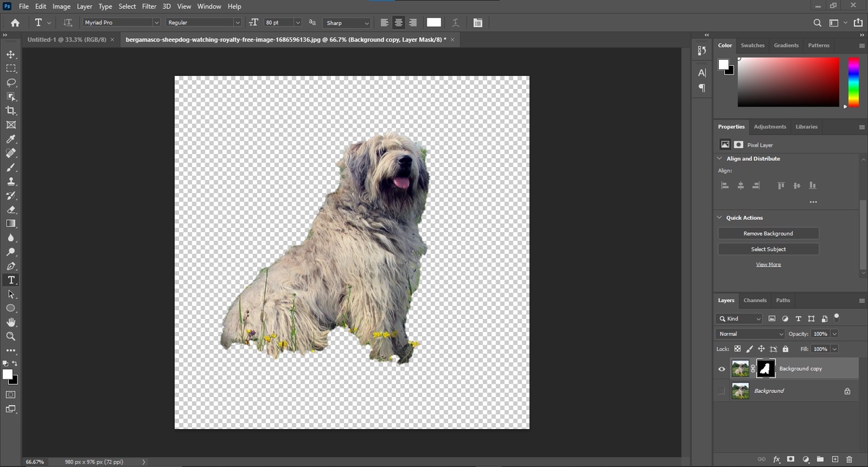The height and width of the screenshot is (467, 868).
Task: Select the Path Selection tool
Action: [x=11, y=294]
